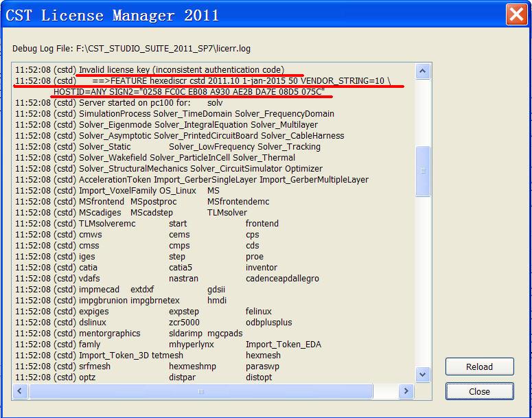Click the expiges log line
The width and height of the screenshot is (532, 418).
(143, 312)
